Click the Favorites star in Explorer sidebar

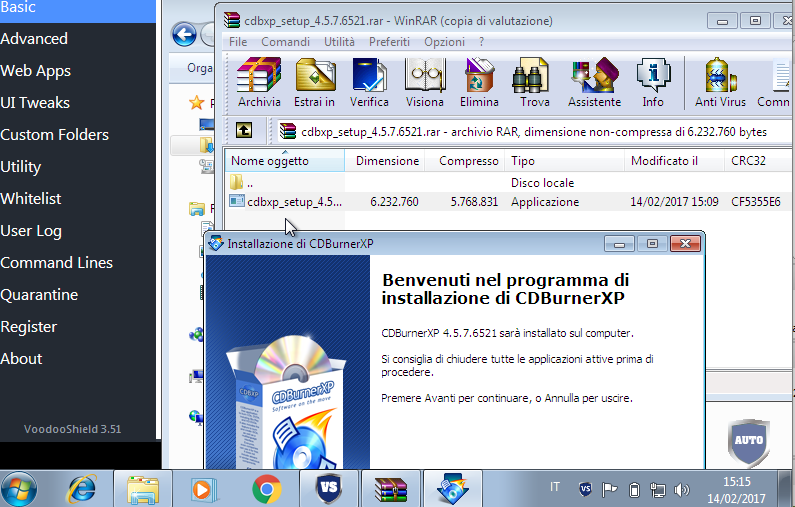click(x=196, y=103)
